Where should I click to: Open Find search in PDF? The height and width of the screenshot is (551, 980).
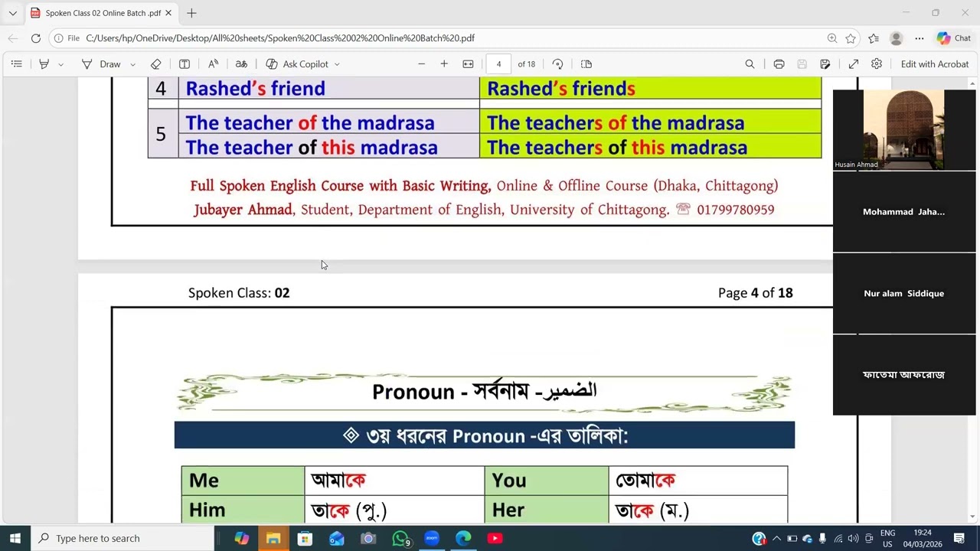[x=750, y=64]
